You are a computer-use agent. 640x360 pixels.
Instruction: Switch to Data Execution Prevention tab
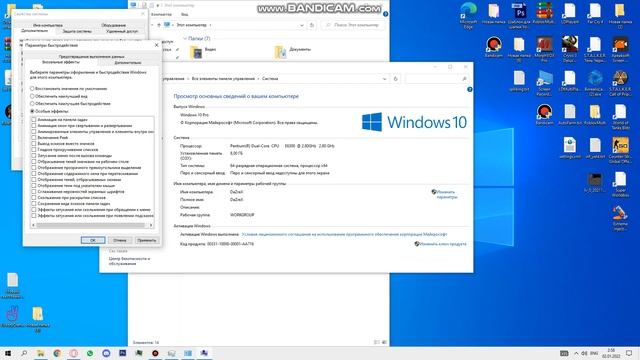pos(91,56)
